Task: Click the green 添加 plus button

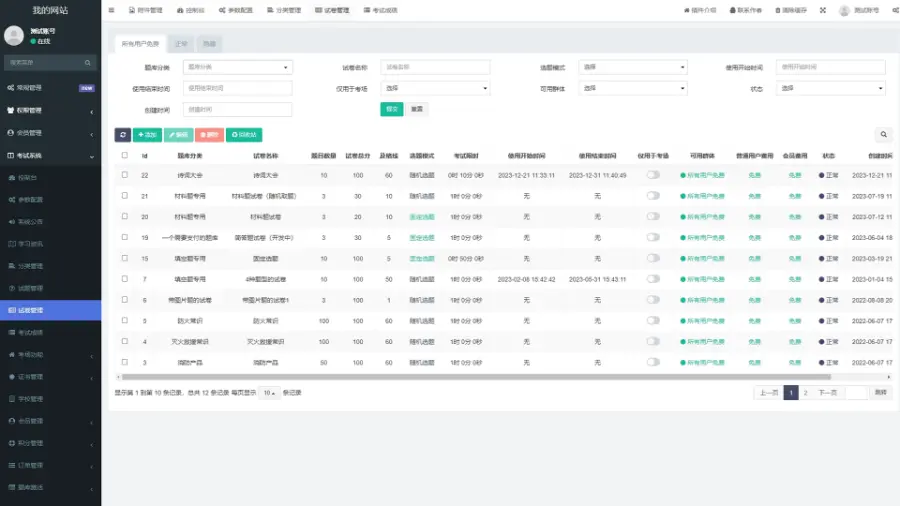Action: point(146,134)
